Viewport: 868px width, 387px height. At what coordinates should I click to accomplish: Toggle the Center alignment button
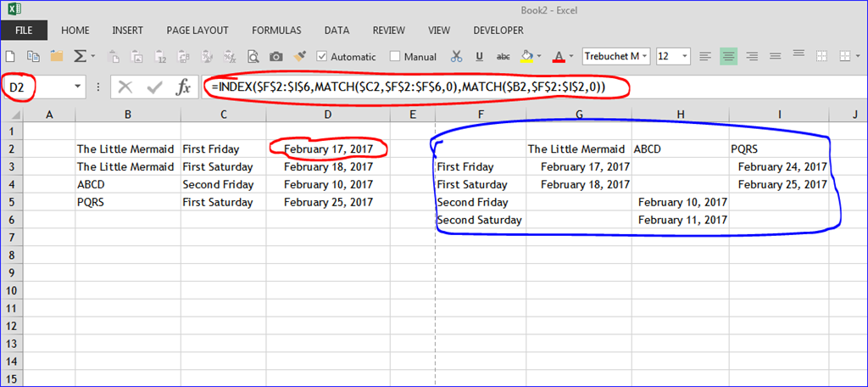coord(728,56)
